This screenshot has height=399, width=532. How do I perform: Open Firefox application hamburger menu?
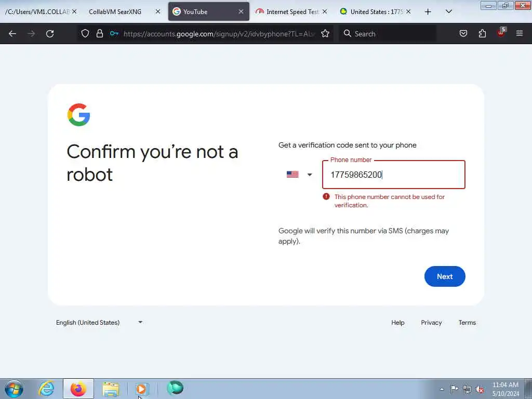pyautogui.click(x=519, y=33)
